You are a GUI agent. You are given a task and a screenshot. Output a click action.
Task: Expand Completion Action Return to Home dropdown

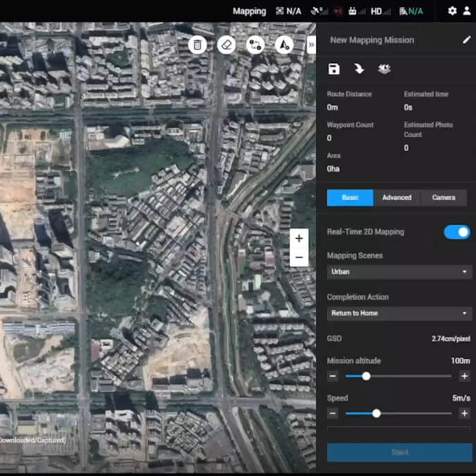pyautogui.click(x=399, y=313)
